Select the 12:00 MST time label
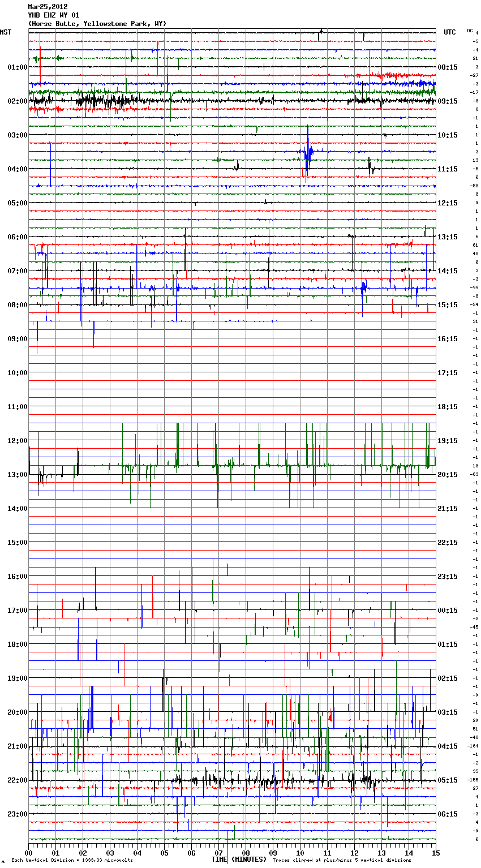This screenshot has height=868, width=481. (x=17, y=440)
